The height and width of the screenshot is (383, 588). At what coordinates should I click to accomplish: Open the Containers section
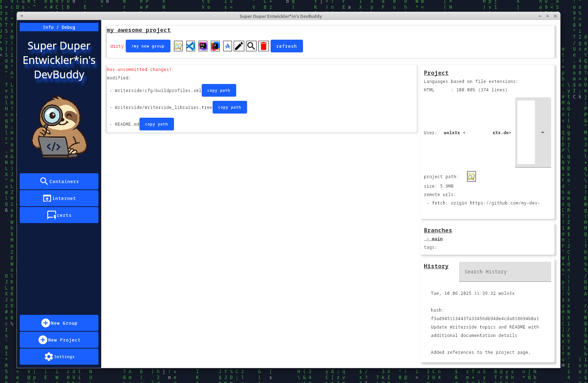(59, 181)
